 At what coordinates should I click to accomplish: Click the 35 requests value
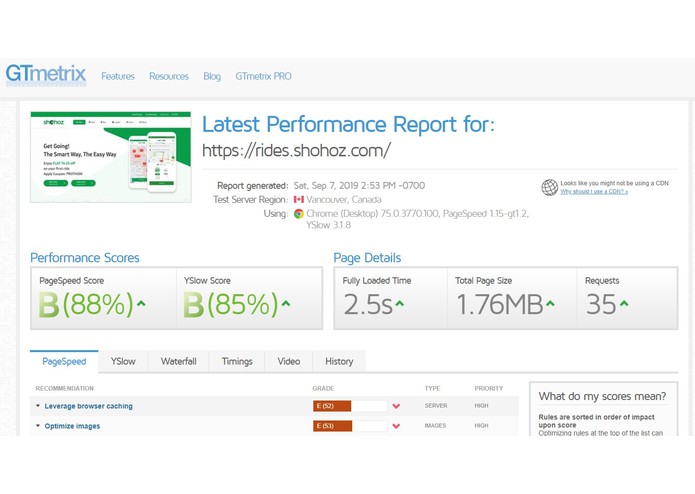click(x=601, y=304)
